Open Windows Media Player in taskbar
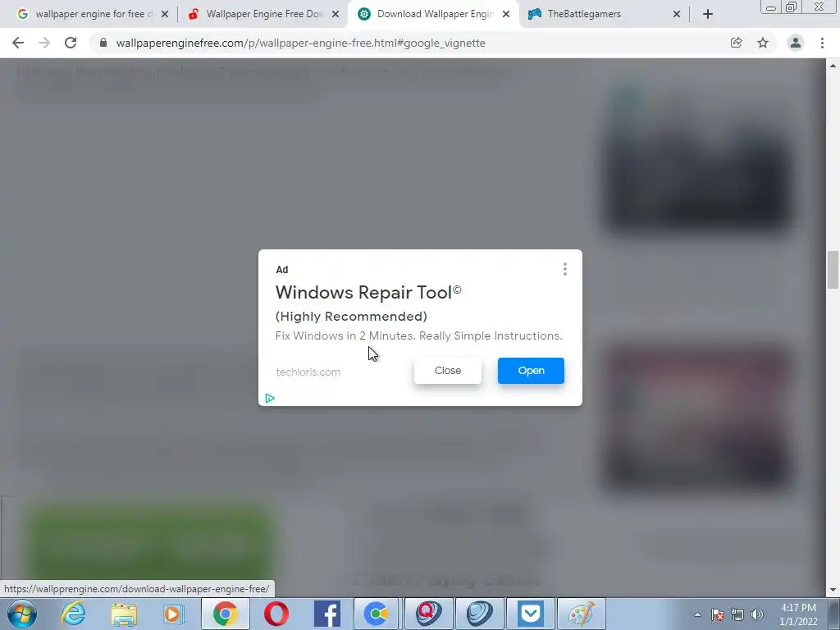The height and width of the screenshot is (630, 840). [x=174, y=614]
